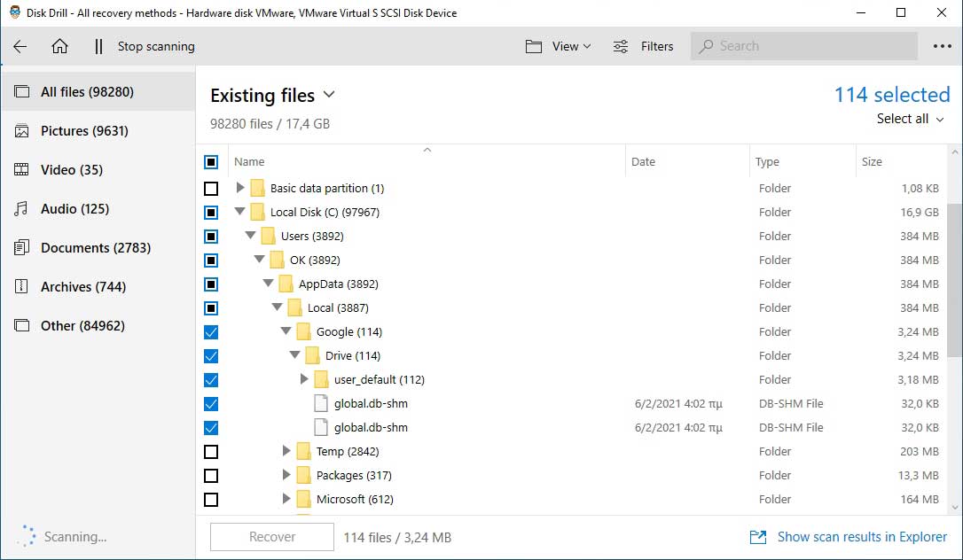Click the scrollbar down arrow
Viewport: 963px width, 560px height.
954,507
